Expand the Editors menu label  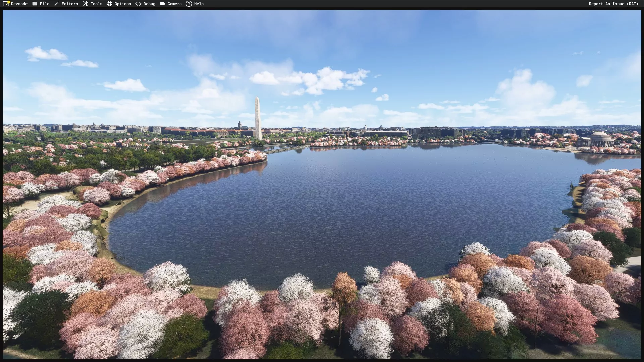[70, 4]
